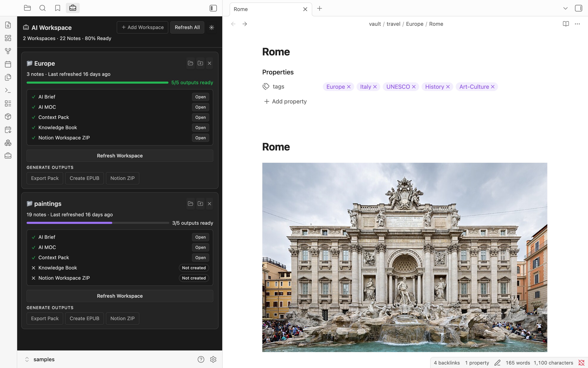Open Europe Knowledge Book output
588x368 pixels.
200,128
